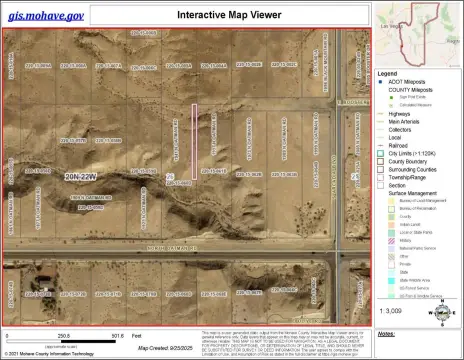Click the scale bar graphic
The width and height of the screenshot is (464, 360).
[x=61, y=342]
